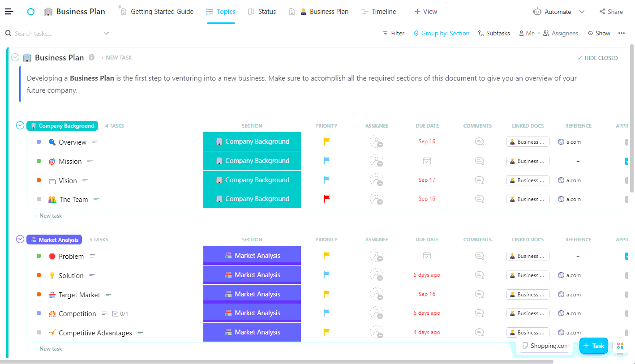Open the comments icon for Vision task
This screenshot has width=635, height=364.
tap(479, 180)
